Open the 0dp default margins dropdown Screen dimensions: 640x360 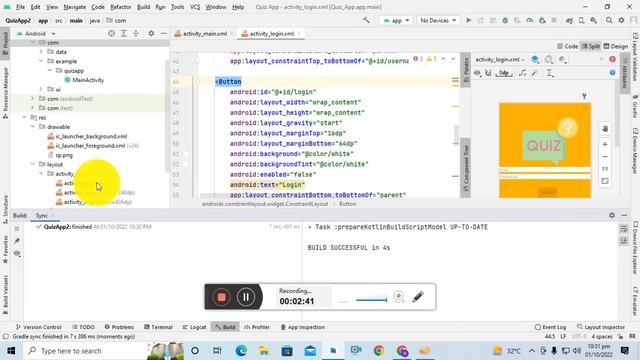[x=504, y=73]
